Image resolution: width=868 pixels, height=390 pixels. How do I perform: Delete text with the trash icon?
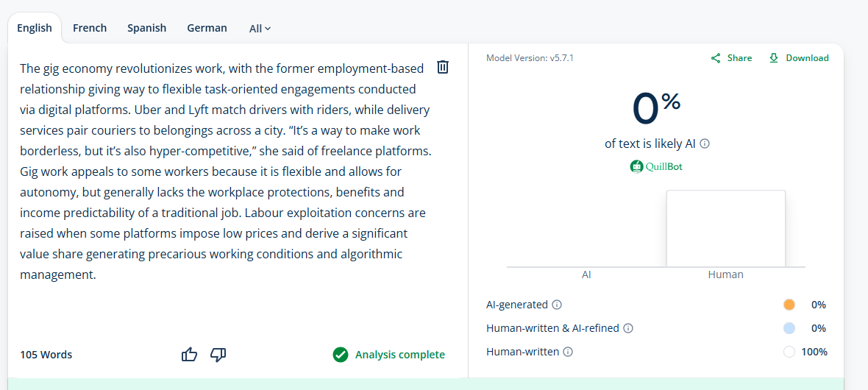[443, 67]
